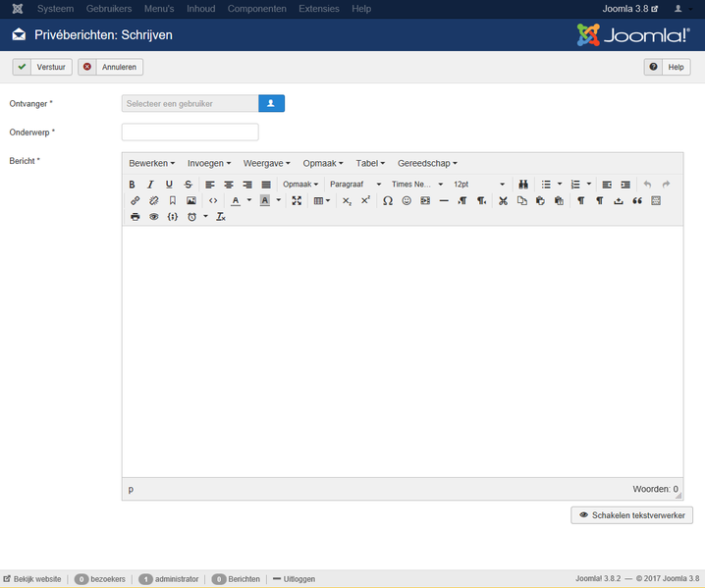Open the table insertion dropdown
Viewport: 705px width, 588px height.
pyautogui.click(x=321, y=200)
